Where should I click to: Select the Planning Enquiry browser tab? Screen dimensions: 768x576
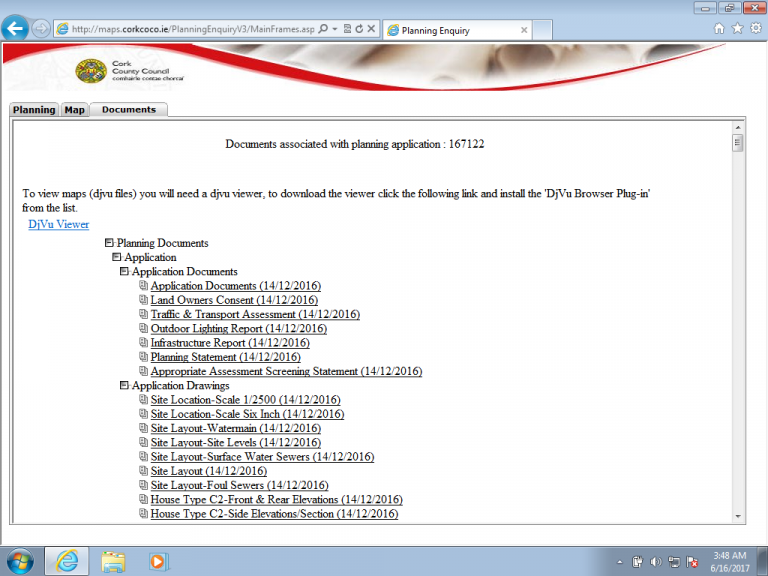tap(458, 30)
